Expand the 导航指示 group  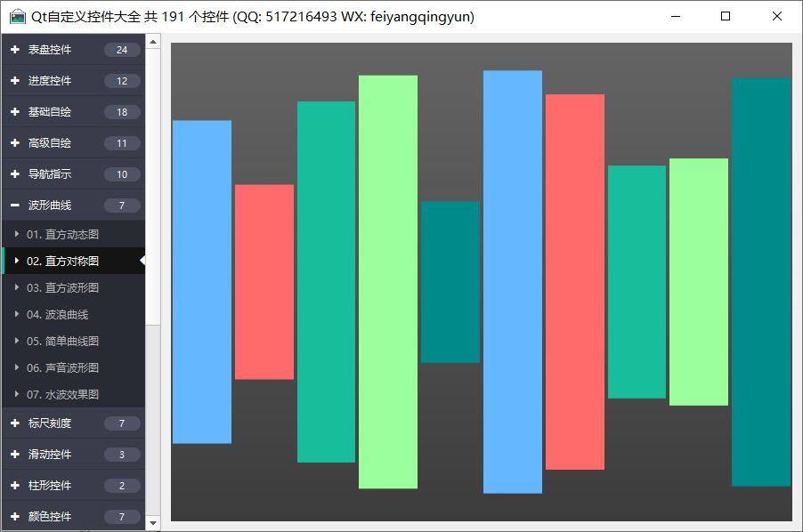(x=50, y=174)
